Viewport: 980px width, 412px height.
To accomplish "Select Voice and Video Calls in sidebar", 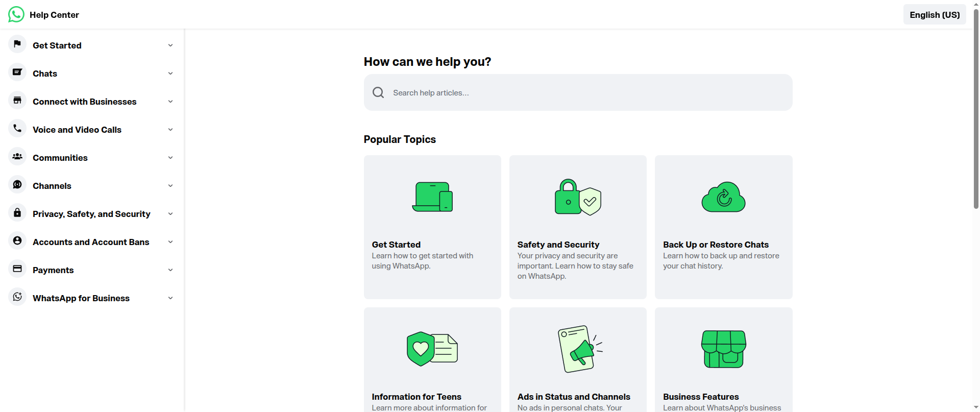I will click(x=77, y=130).
